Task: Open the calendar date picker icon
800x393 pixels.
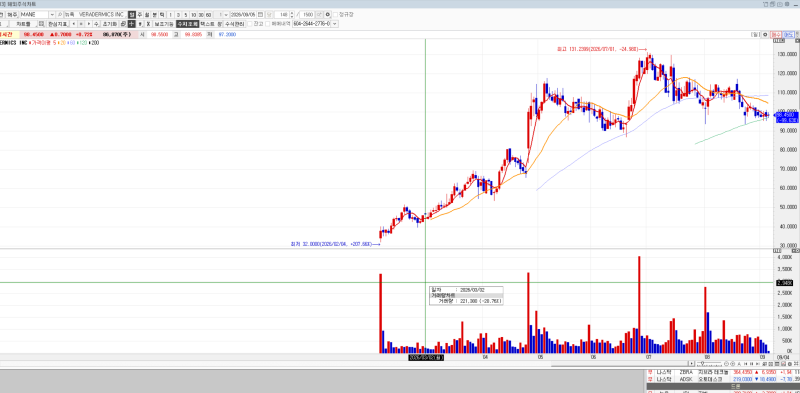Action: pos(261,14)
